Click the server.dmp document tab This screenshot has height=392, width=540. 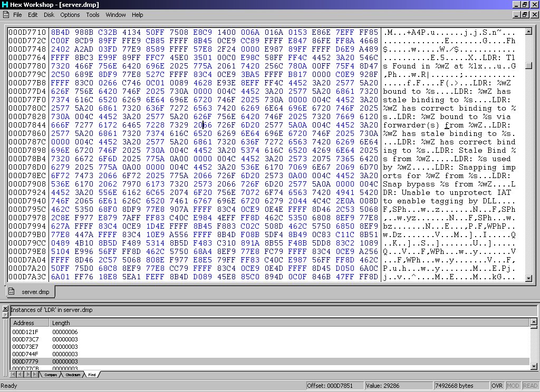coord(30,292)
